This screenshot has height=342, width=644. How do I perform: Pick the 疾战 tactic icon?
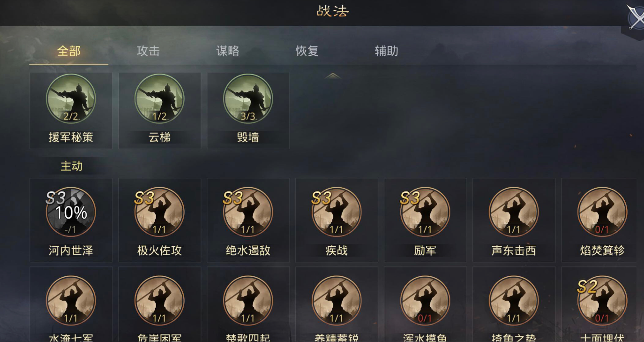[337, 212]
